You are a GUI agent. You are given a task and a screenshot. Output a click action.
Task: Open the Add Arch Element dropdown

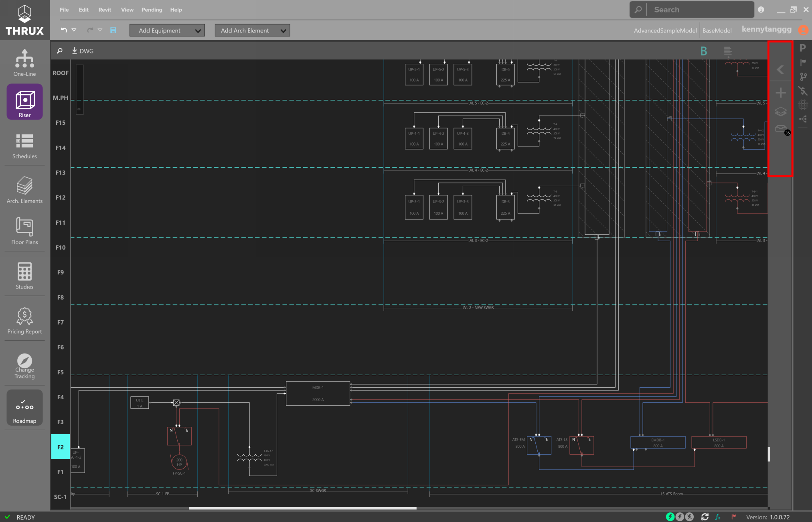(252, 30)
